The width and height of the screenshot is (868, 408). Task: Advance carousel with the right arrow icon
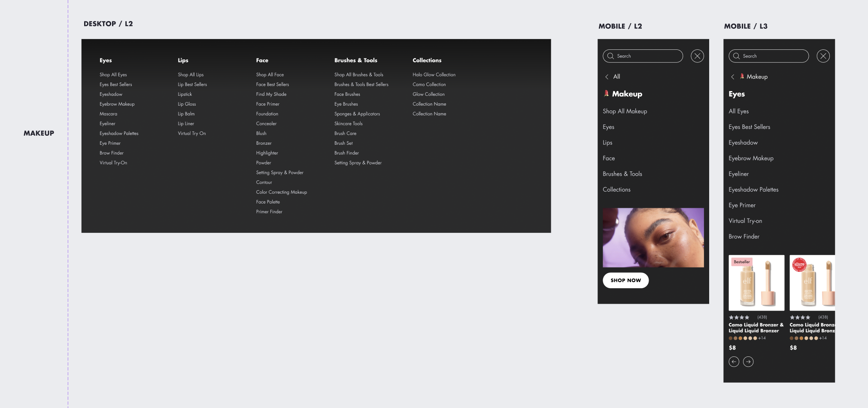pyautogui.click(x=748, y=362)
